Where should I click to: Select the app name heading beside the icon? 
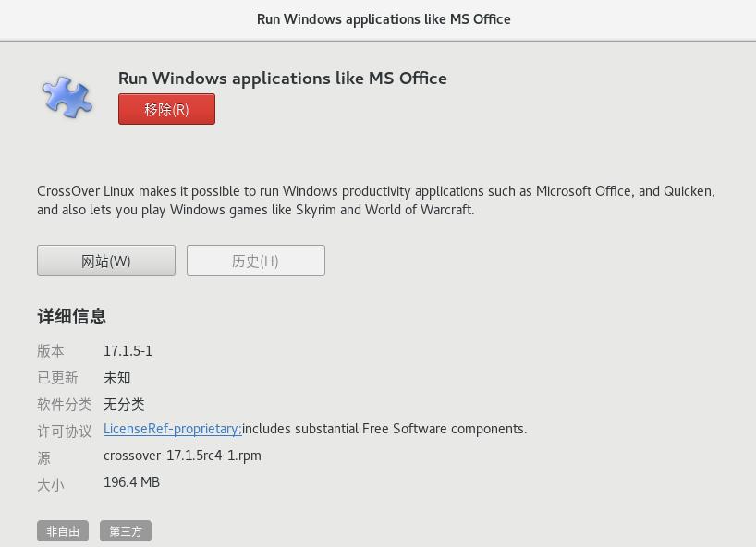point(282,79)
